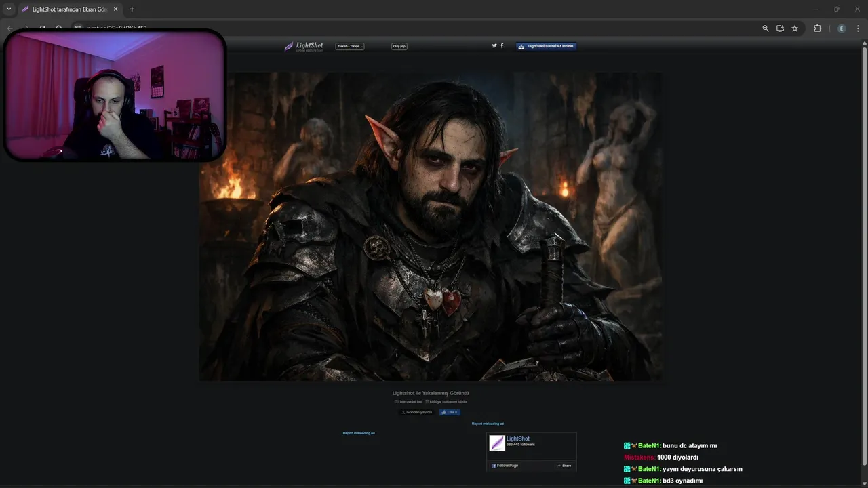Image resolution: width=868 pixels, height=488 pixels.
Task: Click the LightShot logo in page header
Action: click(x=304, y=46)
